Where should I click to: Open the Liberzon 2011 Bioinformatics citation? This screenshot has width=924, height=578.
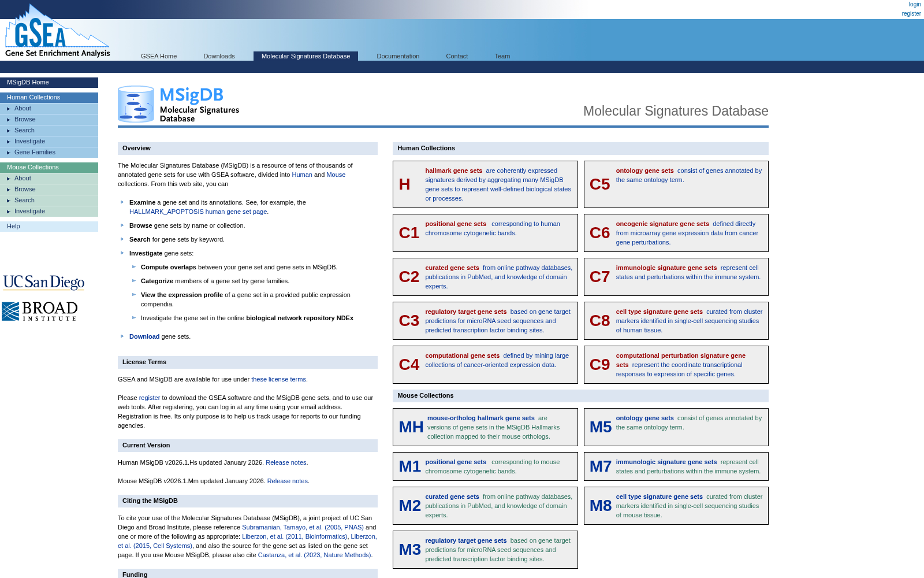[295, 536]
